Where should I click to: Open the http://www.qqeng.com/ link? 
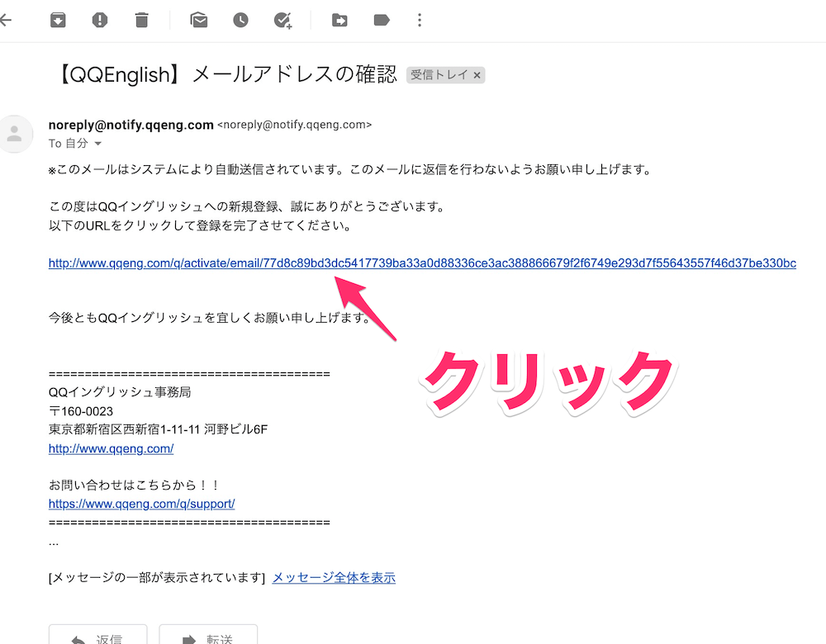point(112,448)
